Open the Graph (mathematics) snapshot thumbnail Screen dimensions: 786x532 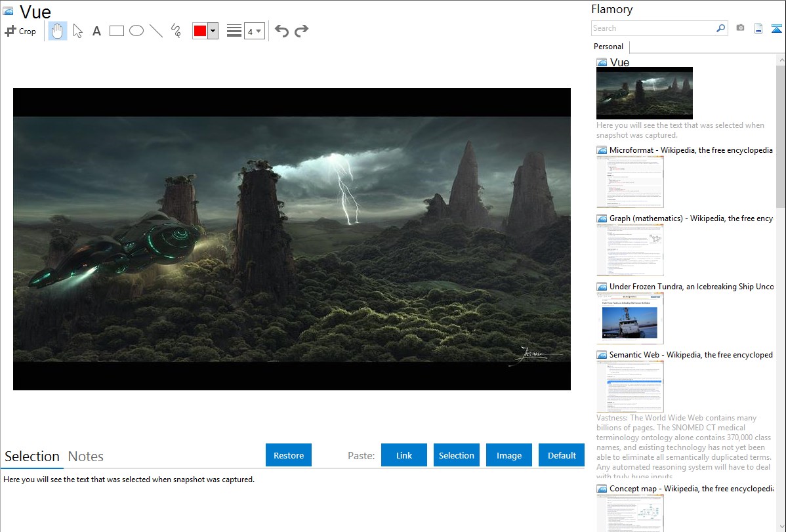coord(630,250)
